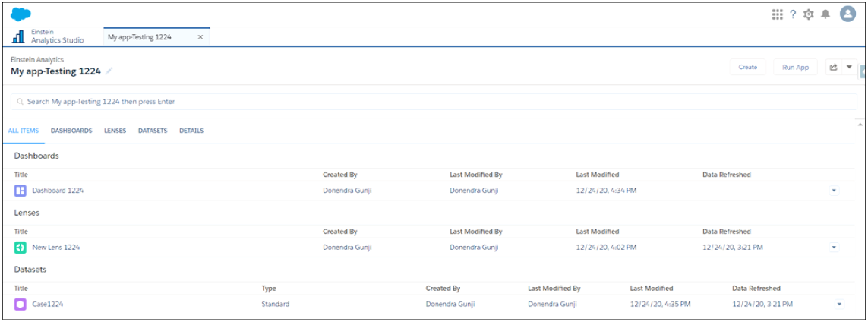Image resolution: width=868 pixels, height=322 pixels.
Task: Open row actions dropdown for Case1224
Action: (839, 305)
